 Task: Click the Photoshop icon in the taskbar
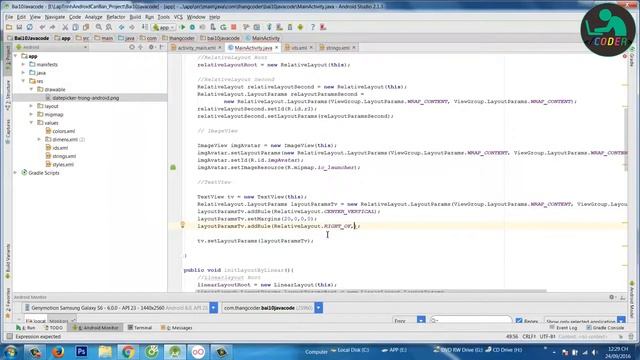coord(81,351)
